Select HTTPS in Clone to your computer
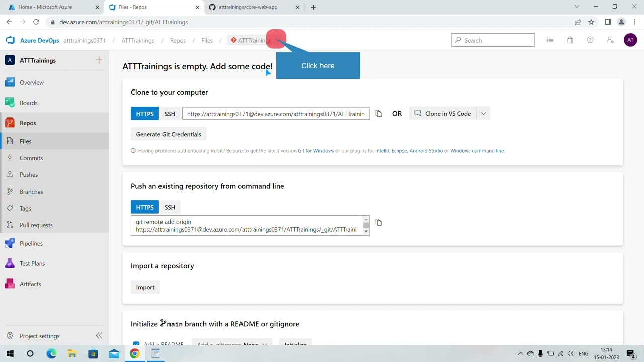This screenshot has width=644, height=362. click(x=145, y=114)
